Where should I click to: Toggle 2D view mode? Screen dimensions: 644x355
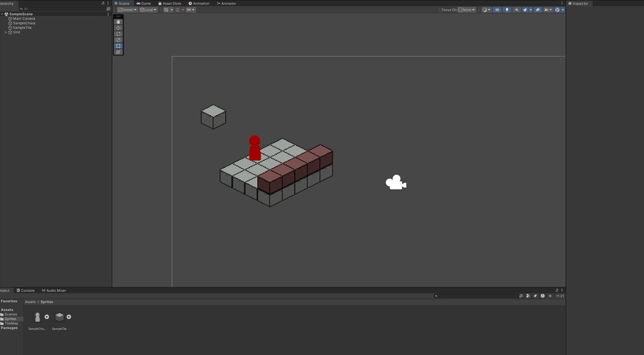point(497,10)
